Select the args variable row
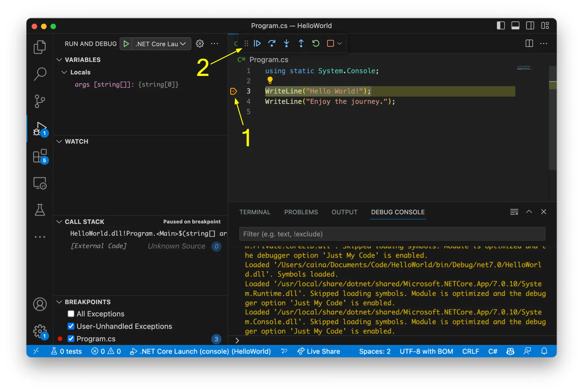583x392 pixels. click(141, 84)
